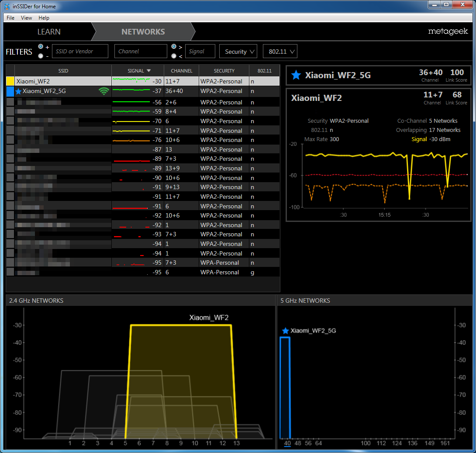
Task: Click the metageek logo
Action: pos(448,31)
